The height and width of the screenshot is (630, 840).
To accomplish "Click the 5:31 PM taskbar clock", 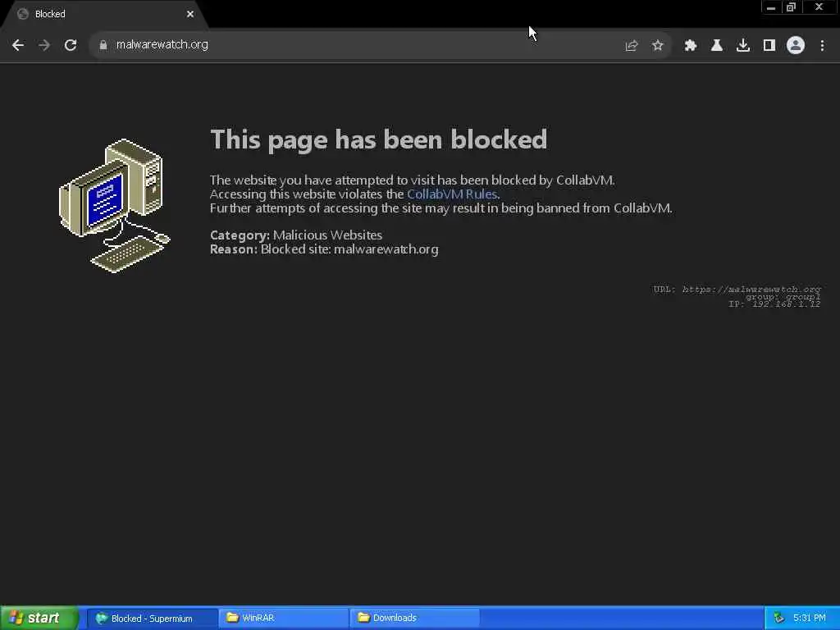I will 810,619.
